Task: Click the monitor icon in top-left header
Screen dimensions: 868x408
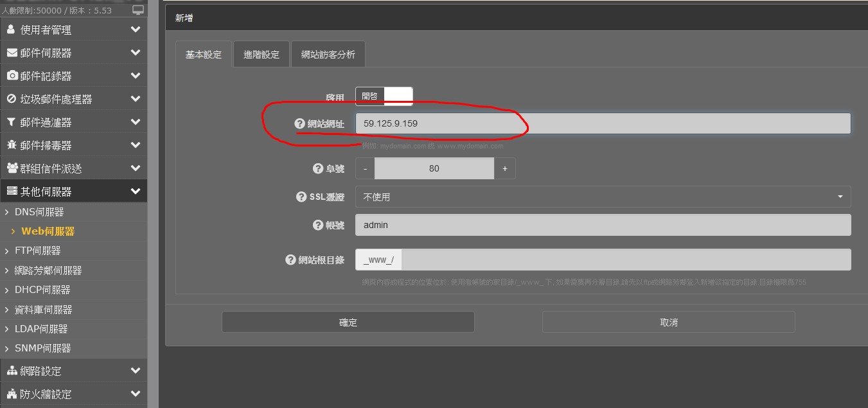Action: (138, 10)
